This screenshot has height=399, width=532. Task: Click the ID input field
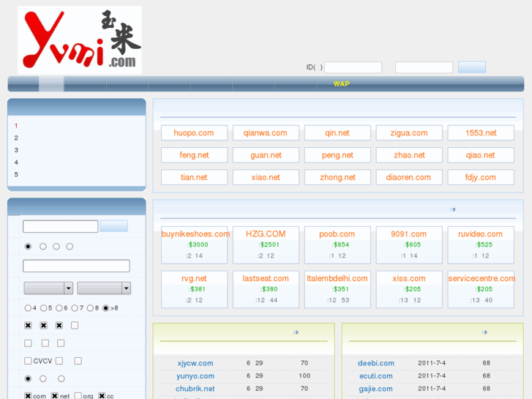point(353,67)
